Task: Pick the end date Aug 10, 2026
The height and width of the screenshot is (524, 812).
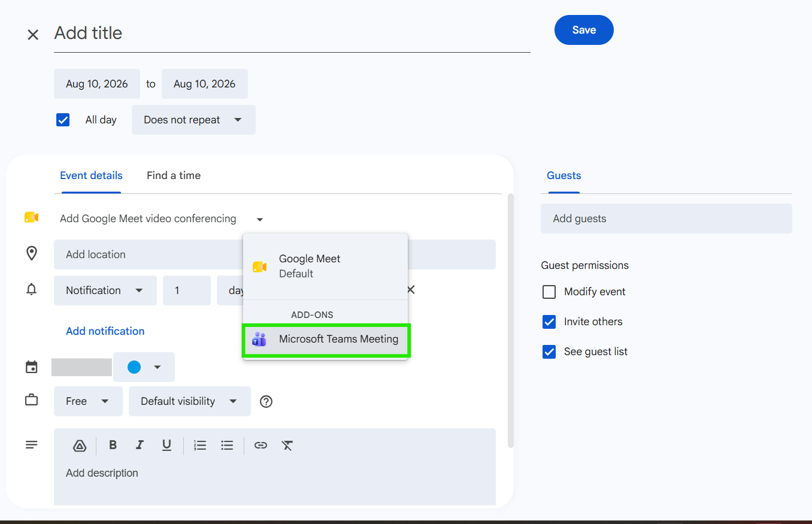Action: 205,84
